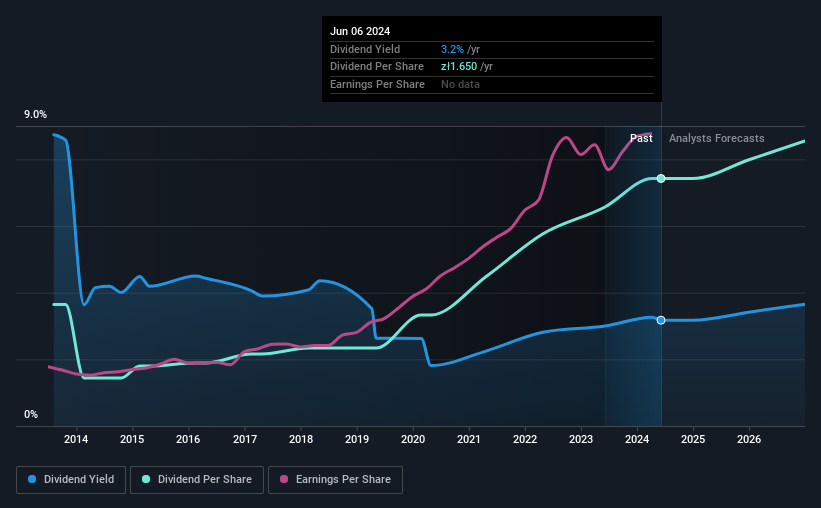Select the blue dividend yield data point
This screenshot has width=821, height=508.
pyautogui.click(x=661, y=320)
